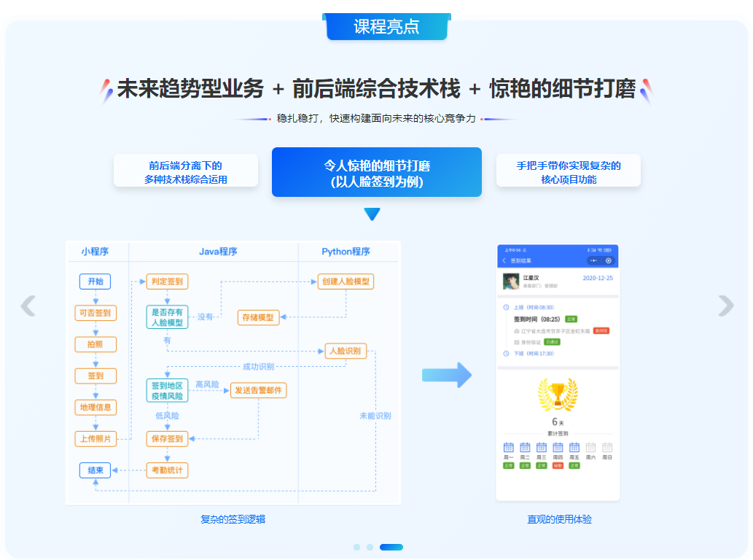Viewport: 753px width, 560px height.
Task: Click the circular target icon in phone header
Action: 609,260
